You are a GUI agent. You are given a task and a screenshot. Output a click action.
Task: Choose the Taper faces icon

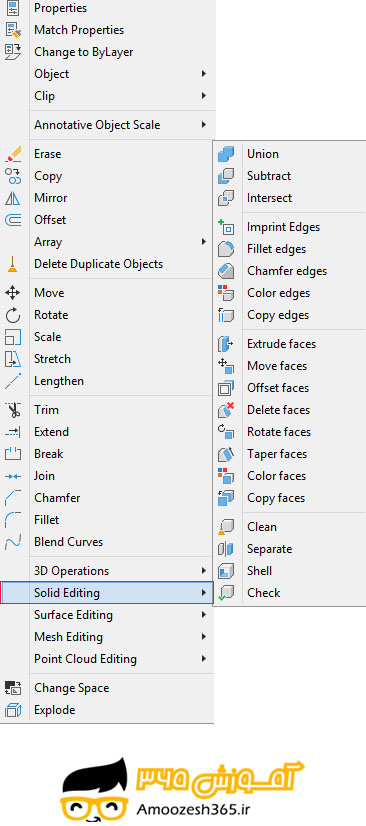click(226, 454)
